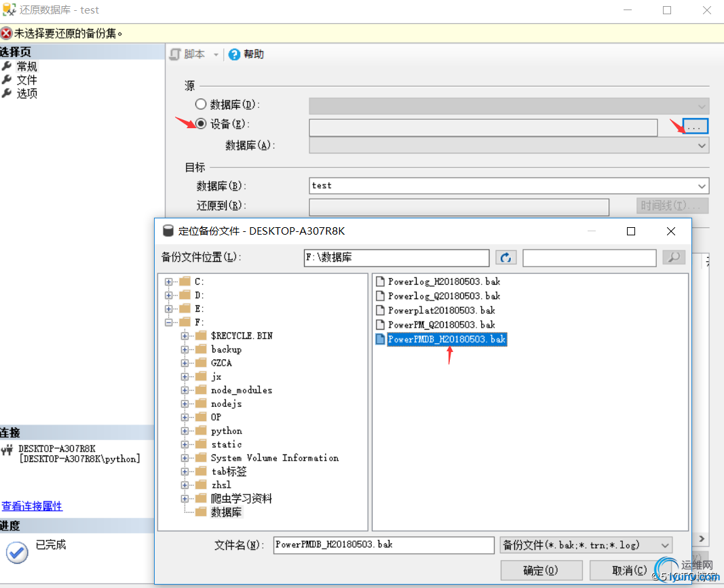Screen dimensions: 724x588
Task: Select file PowerPMDB_H20180503.bak
Action: coord(447,339)
